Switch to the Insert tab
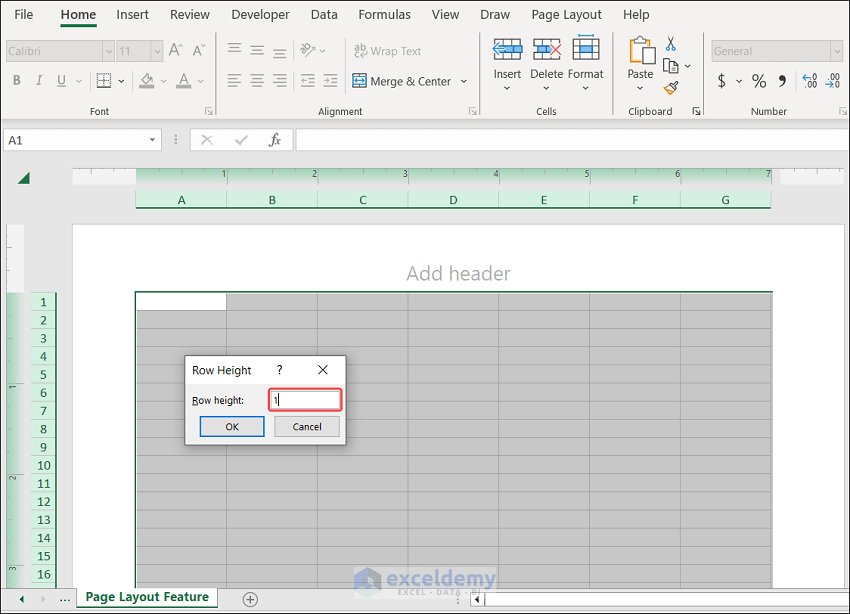The width and height of the screenshot is (850, 614). click(x=132, y=15)
